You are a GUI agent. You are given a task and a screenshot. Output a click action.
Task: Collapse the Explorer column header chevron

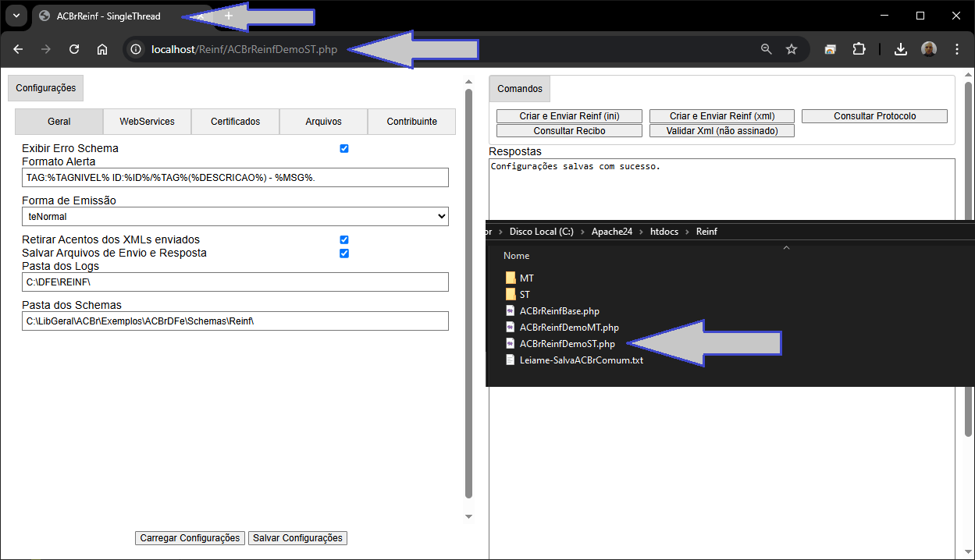[x=786, y=247]
